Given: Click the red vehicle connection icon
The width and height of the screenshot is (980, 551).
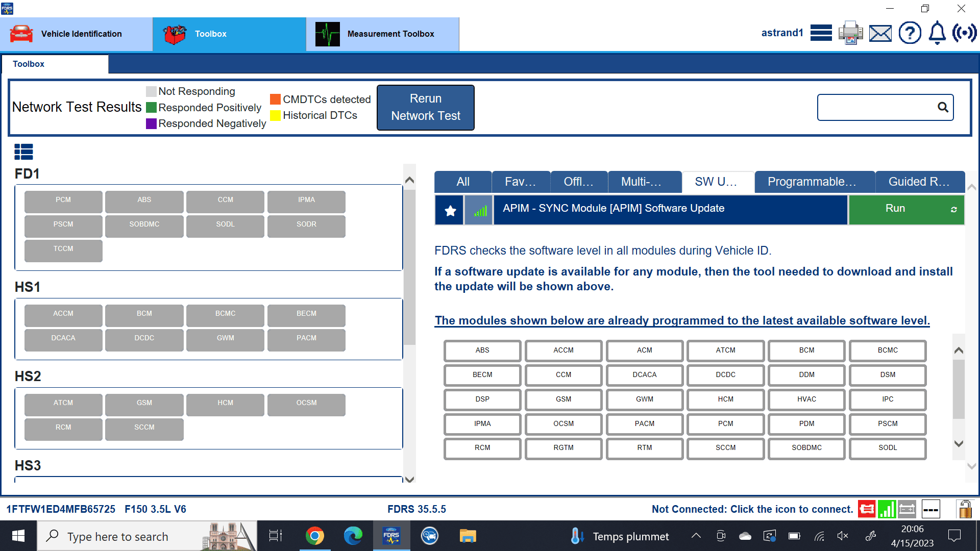Looking at the screenshot, I should pyautogui.click(x=866, y=509).
